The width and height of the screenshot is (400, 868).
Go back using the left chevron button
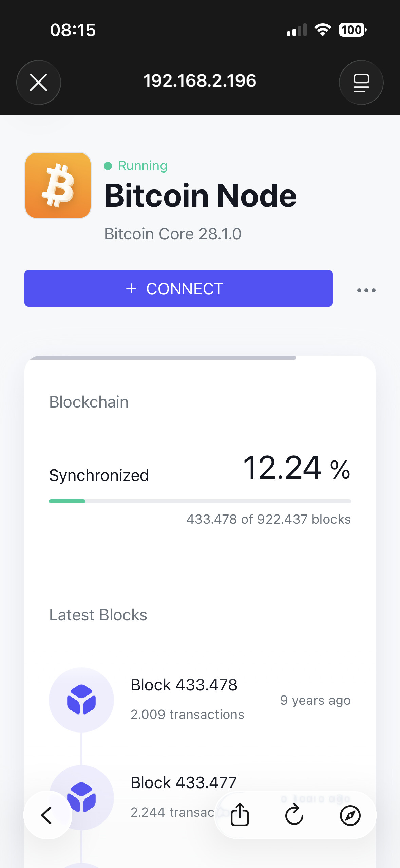point(47,815)
